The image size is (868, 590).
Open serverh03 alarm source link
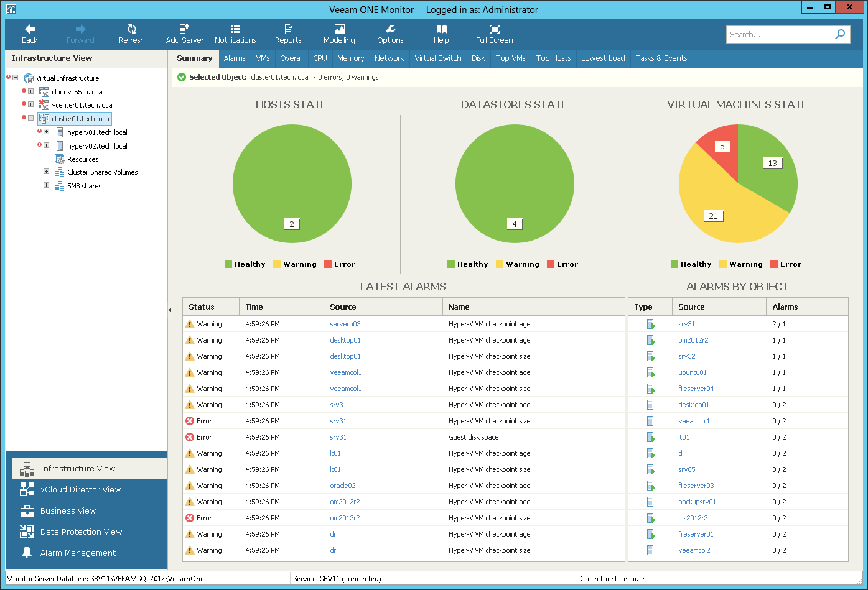pyautogui.click(x=345, y=324)
